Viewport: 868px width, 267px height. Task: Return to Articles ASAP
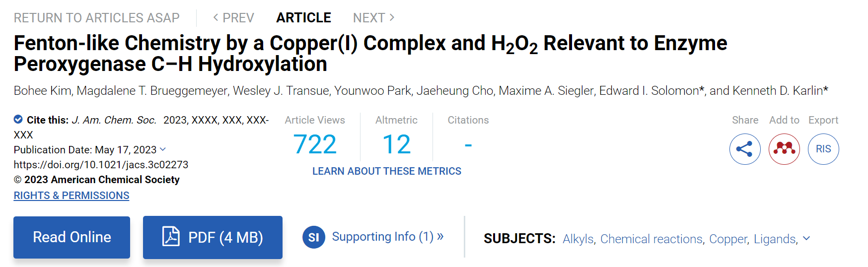(96, 17)
